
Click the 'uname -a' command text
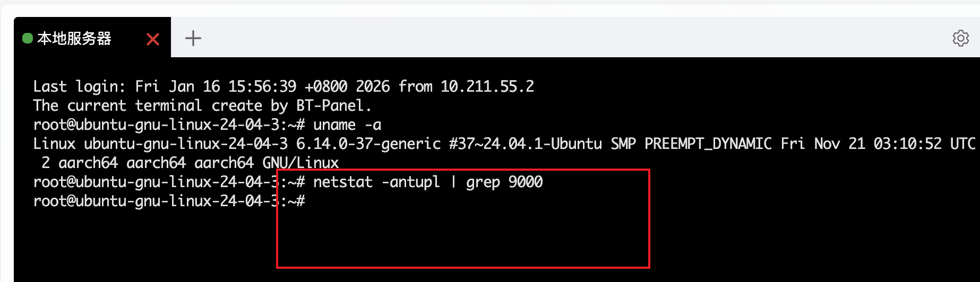tap(347, 125)
